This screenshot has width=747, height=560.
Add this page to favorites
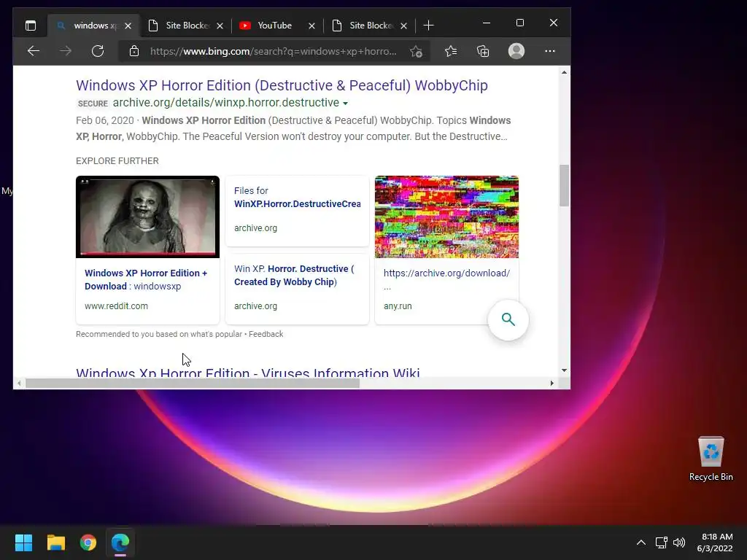416,52
